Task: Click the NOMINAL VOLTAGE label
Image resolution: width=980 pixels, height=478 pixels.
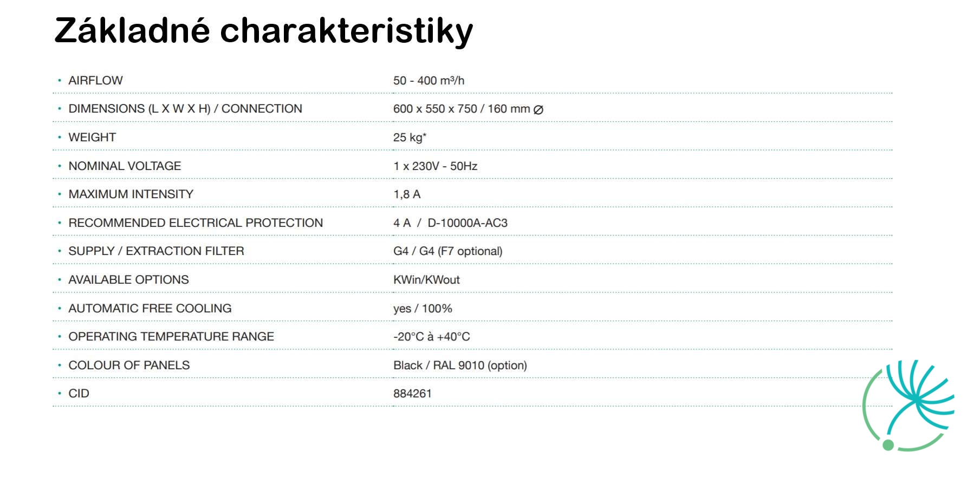Action: [x=125, y=166]
